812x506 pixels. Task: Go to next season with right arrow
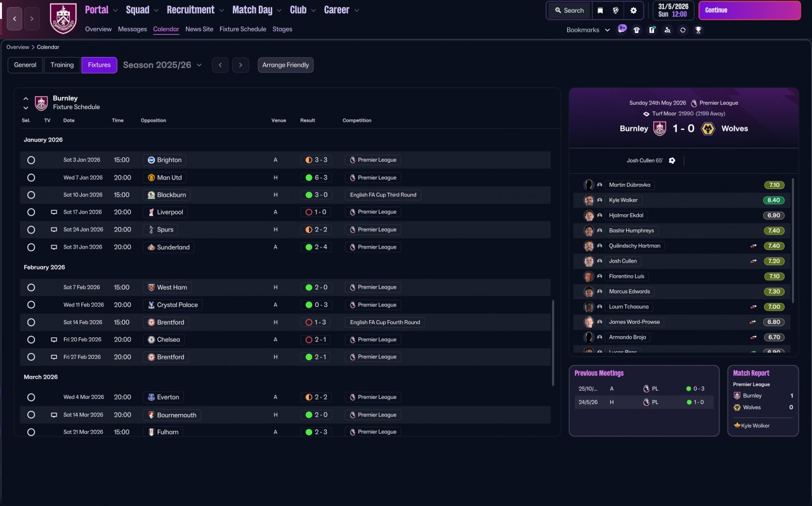coord(240,65)
